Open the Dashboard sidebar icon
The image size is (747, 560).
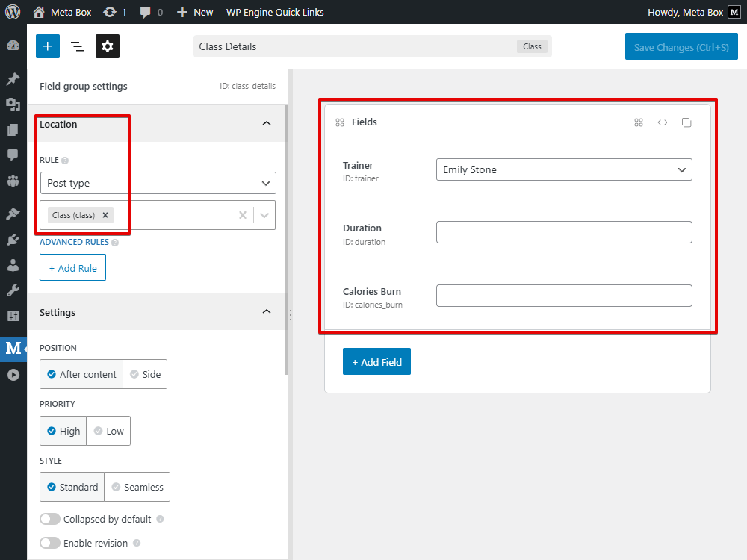13,46
